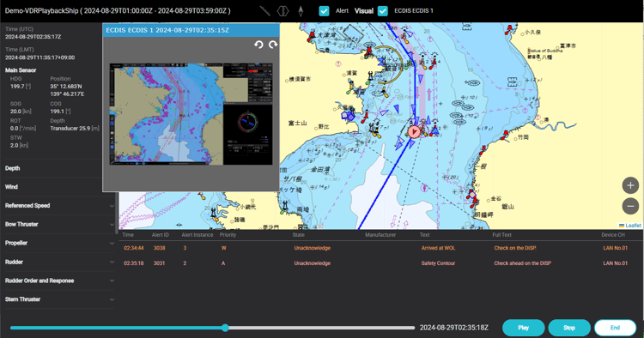Click the Priority column header

pyautogui.click(x=228, y=235)
